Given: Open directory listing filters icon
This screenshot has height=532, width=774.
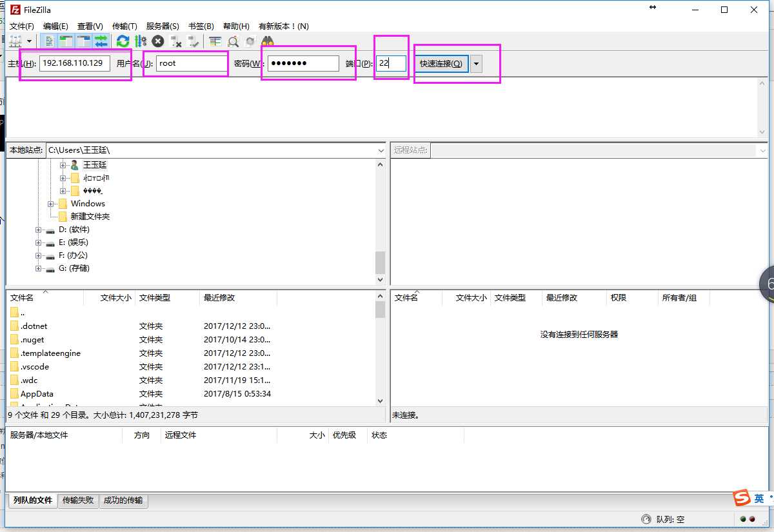Looking at the screenshot, I should (215, 41).
